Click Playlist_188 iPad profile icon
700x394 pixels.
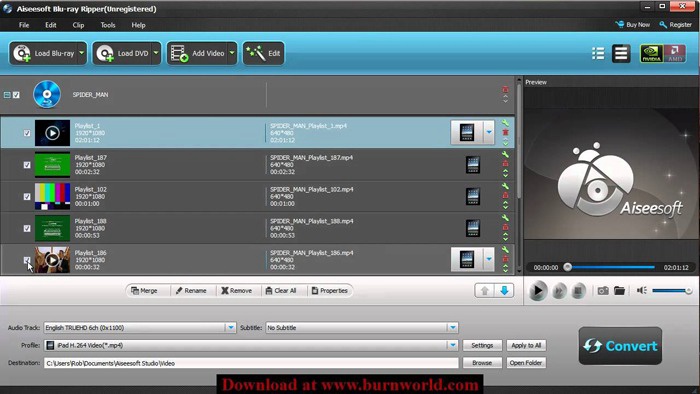point(473,228)
